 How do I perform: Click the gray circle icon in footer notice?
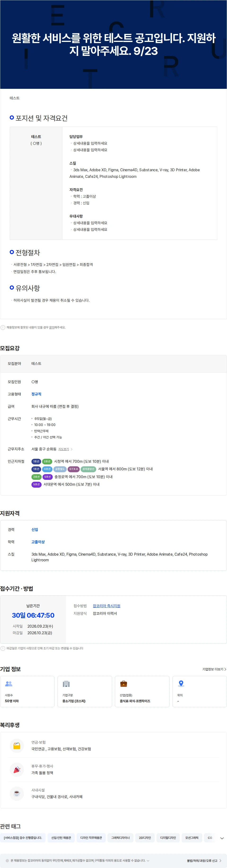pos(7,861)
